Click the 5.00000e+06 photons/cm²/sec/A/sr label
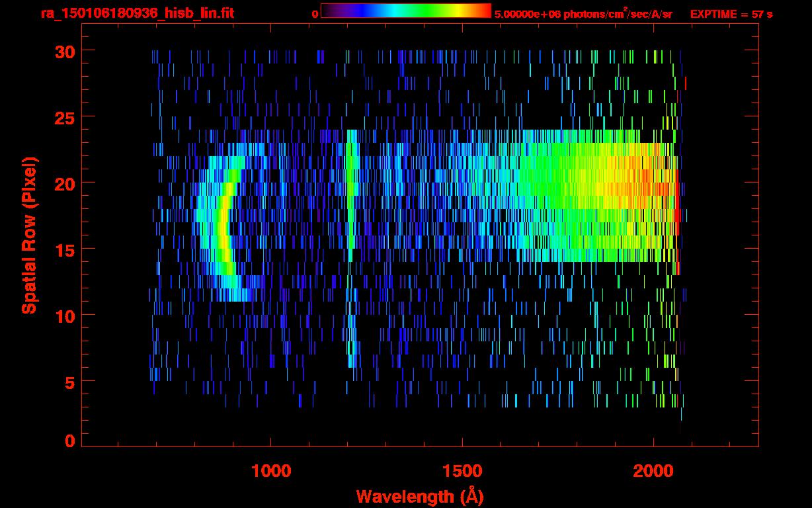Screen dimensions: 812x508 pos(583,13)
